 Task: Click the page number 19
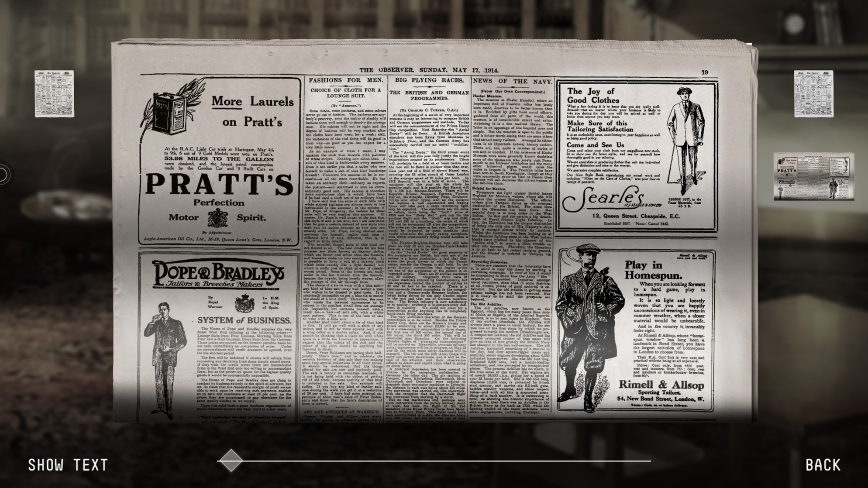point(705,72)
